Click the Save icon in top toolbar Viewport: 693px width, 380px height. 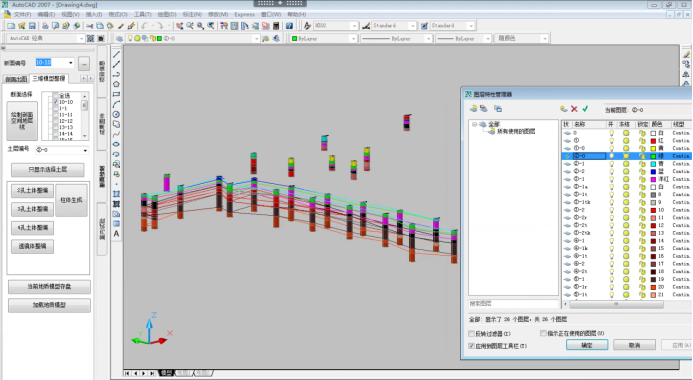(x=32, y=26)
